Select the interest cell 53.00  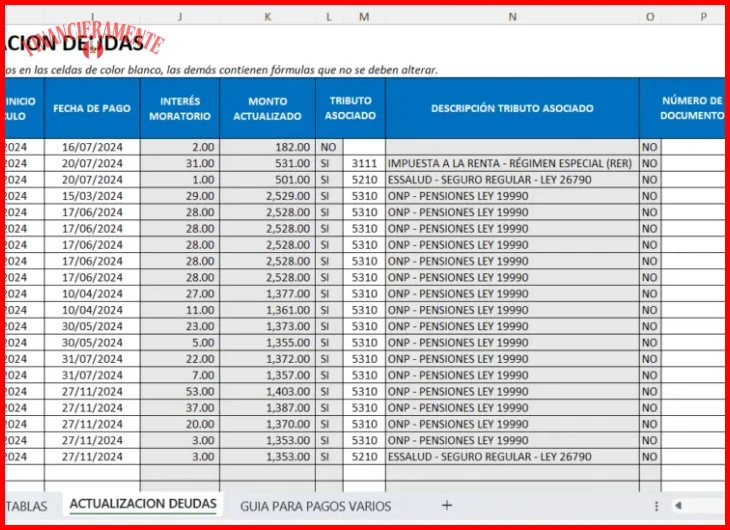click(180, 392)
